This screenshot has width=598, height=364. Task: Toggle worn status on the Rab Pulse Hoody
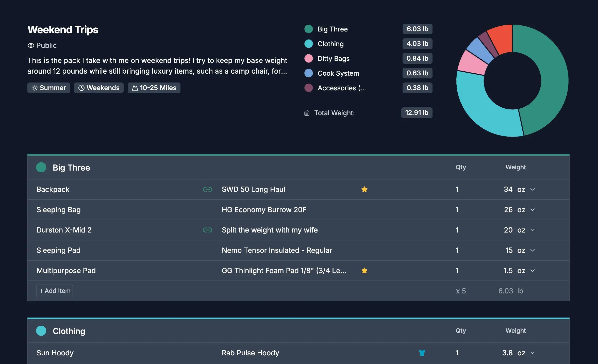(421, 353)
